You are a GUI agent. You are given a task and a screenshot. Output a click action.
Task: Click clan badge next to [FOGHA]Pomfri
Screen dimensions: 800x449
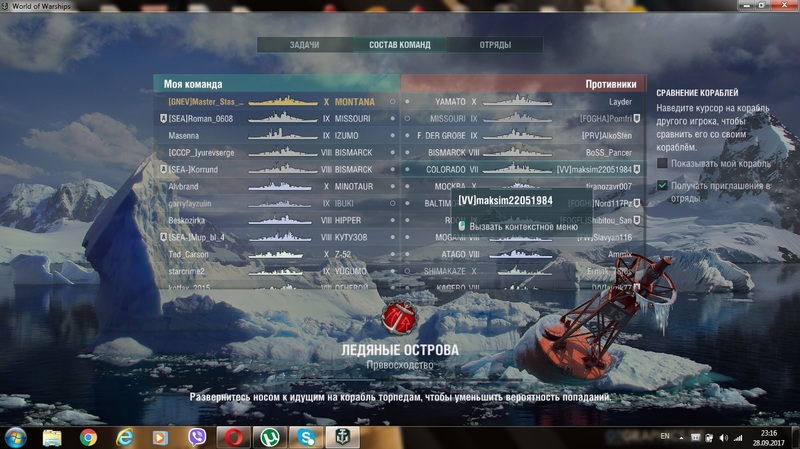pos(637,118)
